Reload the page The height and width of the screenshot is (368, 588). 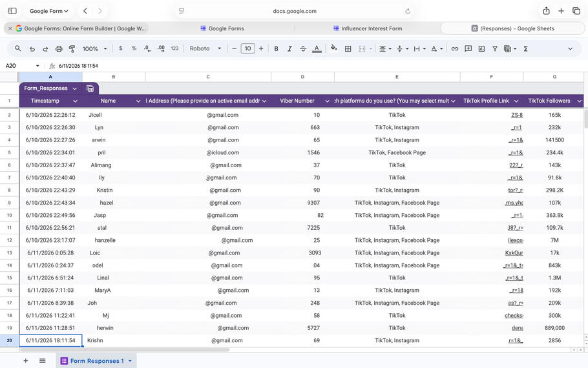click(x=408, y=11)
